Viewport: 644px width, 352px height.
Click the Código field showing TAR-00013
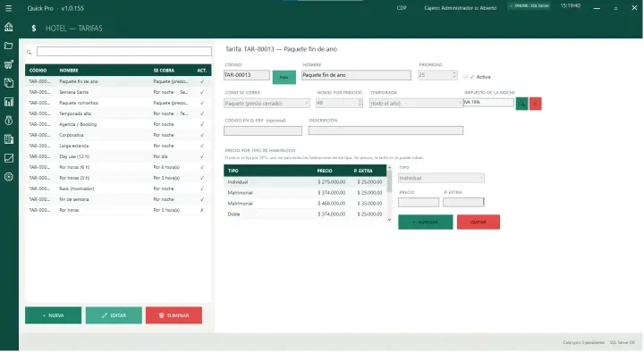[247, 75]
